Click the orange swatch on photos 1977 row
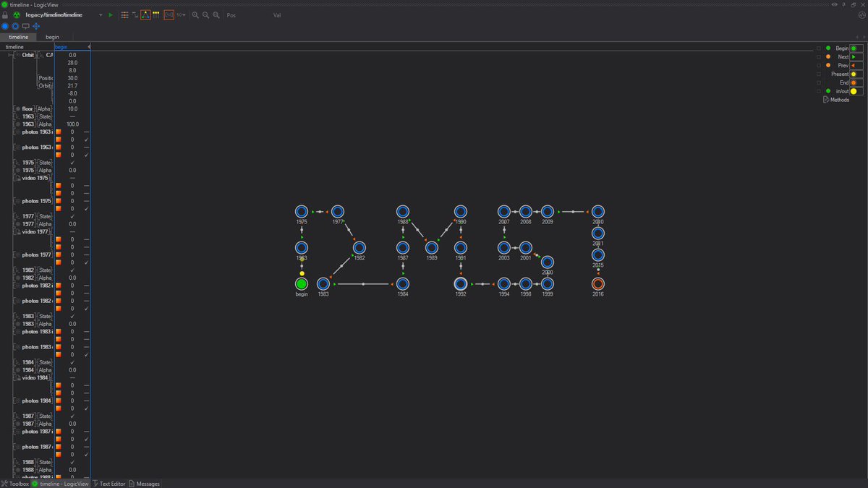868x488 pixels. click(59, 254)
